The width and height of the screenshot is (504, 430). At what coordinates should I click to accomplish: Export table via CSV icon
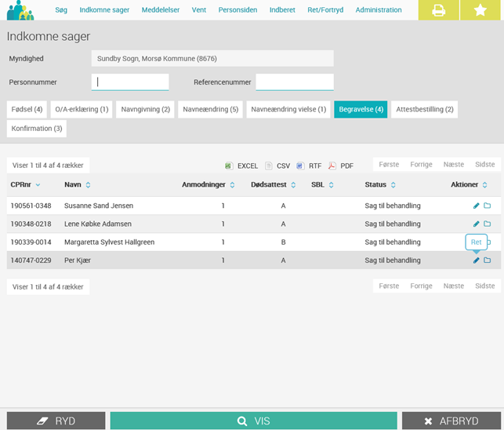268,166
